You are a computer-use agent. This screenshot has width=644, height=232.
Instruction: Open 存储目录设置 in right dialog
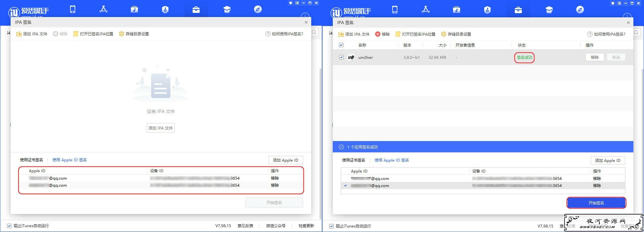456,34
